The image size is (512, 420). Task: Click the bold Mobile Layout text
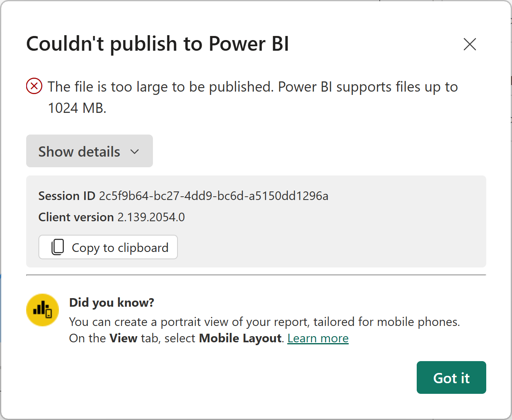point(240,338)
